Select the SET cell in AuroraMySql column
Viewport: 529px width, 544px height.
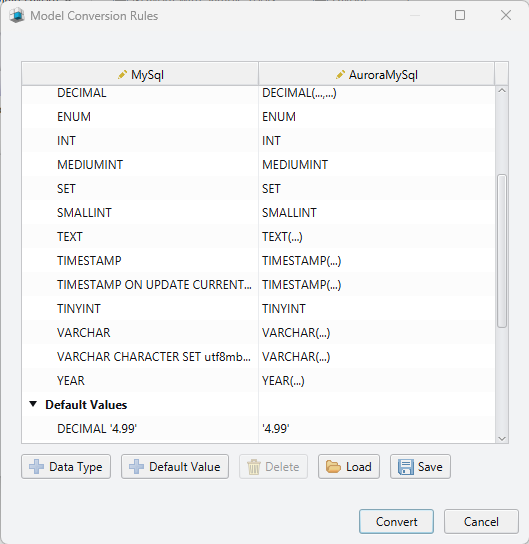[376, 188]
